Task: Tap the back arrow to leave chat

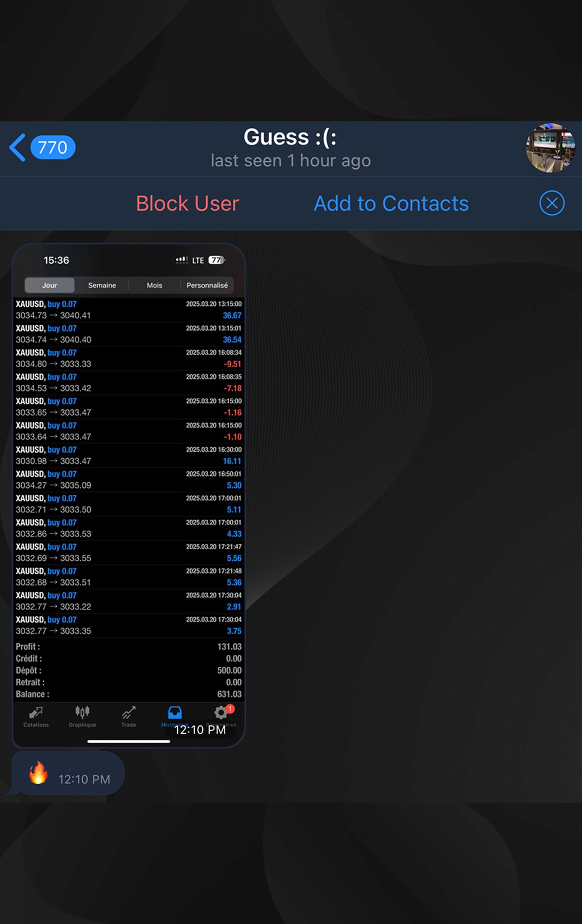Action: (x=18, y=148)
